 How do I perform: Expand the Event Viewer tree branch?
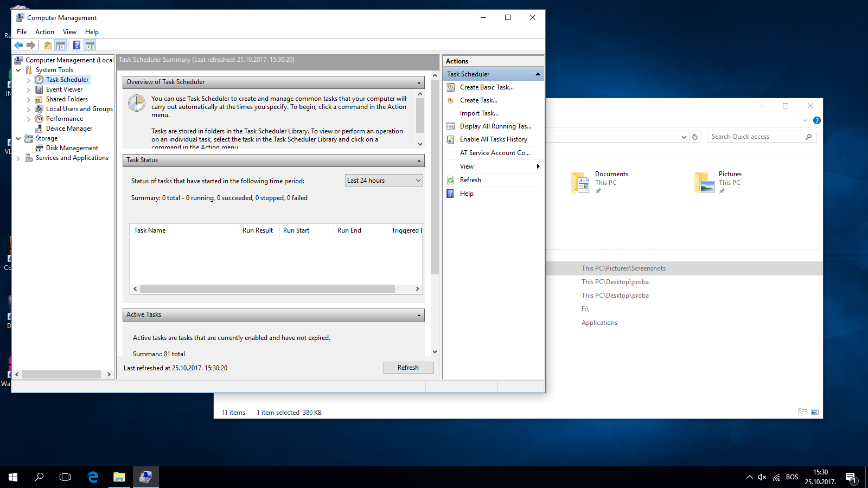[29, 89]
